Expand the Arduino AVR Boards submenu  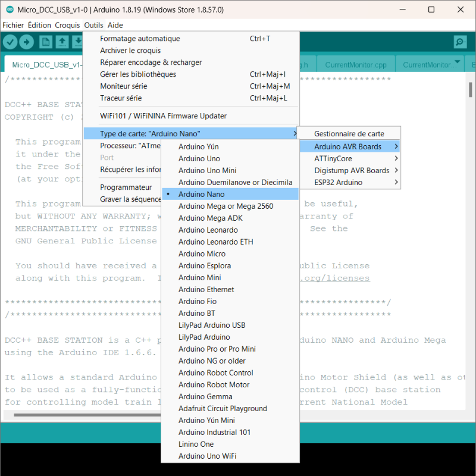tap(349, 146)
